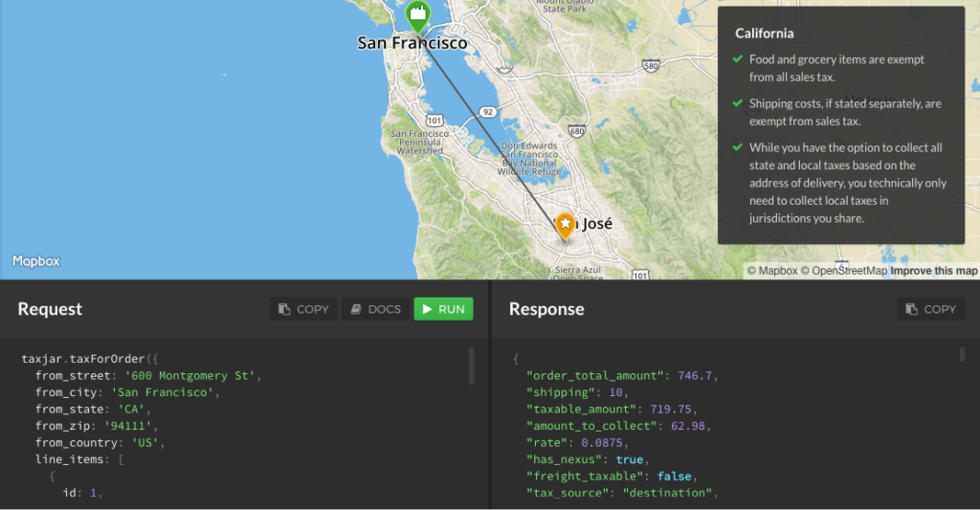Viewport: 980px width, 510px height.
Task: Open the DOCS for this request
Action: 375,309
